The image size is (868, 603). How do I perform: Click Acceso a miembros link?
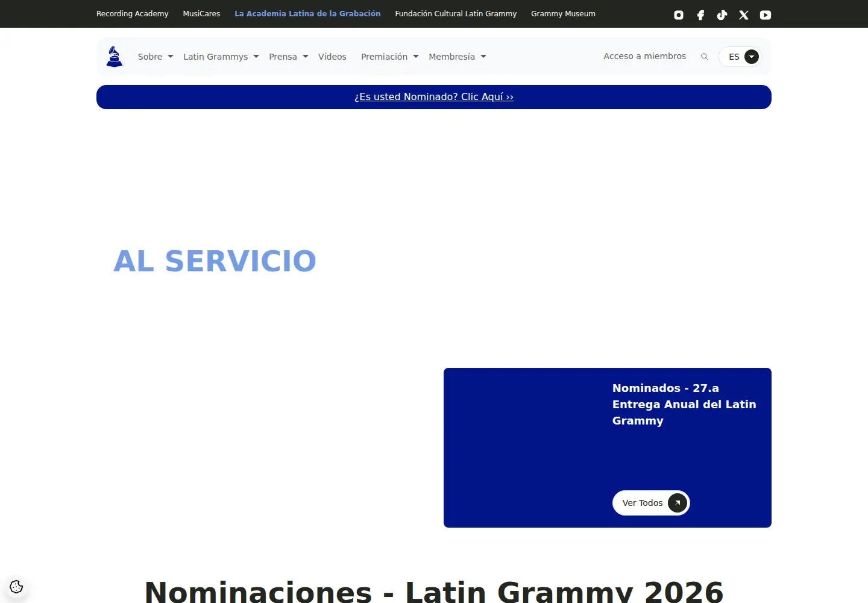pos(645,56)
